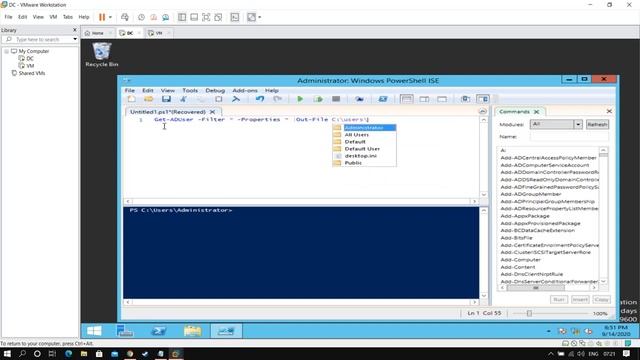This screenshot has width=640, height=360.
Task: Close the VMware Library panel
Action: (74, 30)
